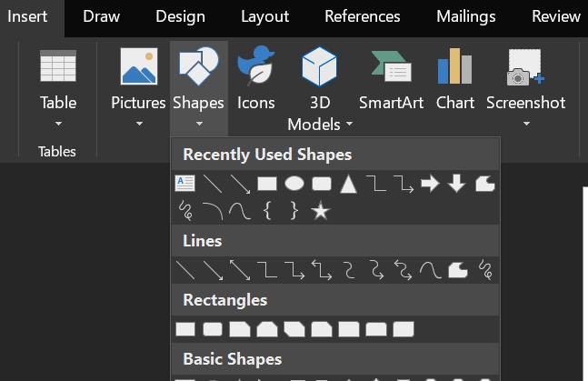The width and height of the screenshot is (588, 381).
Task: Select Scribble under the Lines section
Action: click(485, 270)
